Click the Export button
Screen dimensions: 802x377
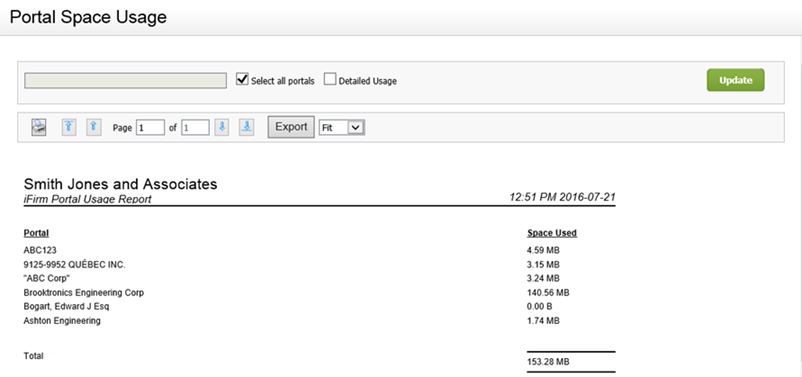pos(291,127)
